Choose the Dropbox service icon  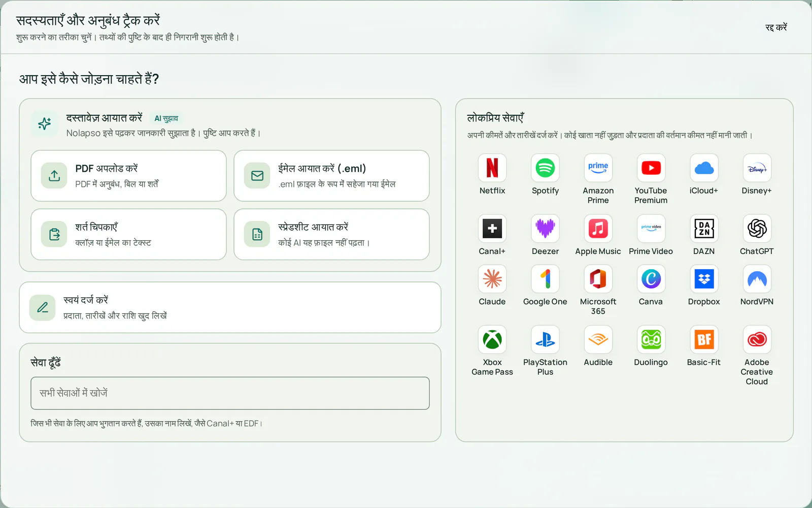point(704,278)
